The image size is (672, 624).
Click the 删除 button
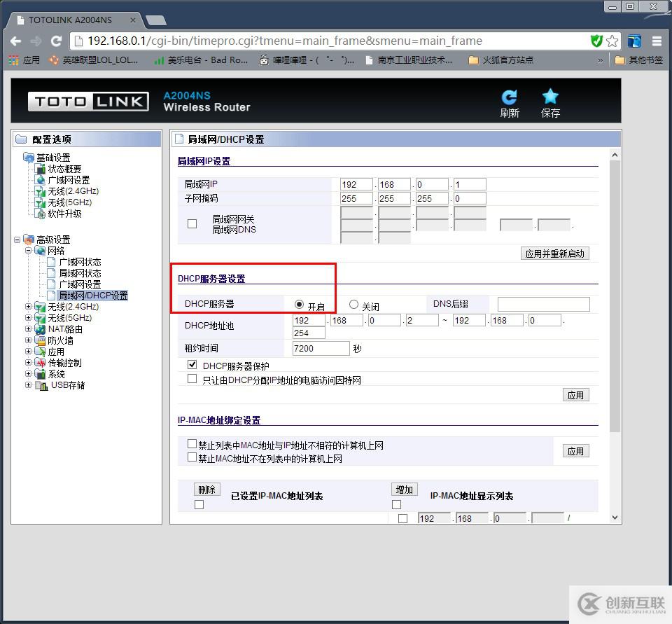[207, 490]
